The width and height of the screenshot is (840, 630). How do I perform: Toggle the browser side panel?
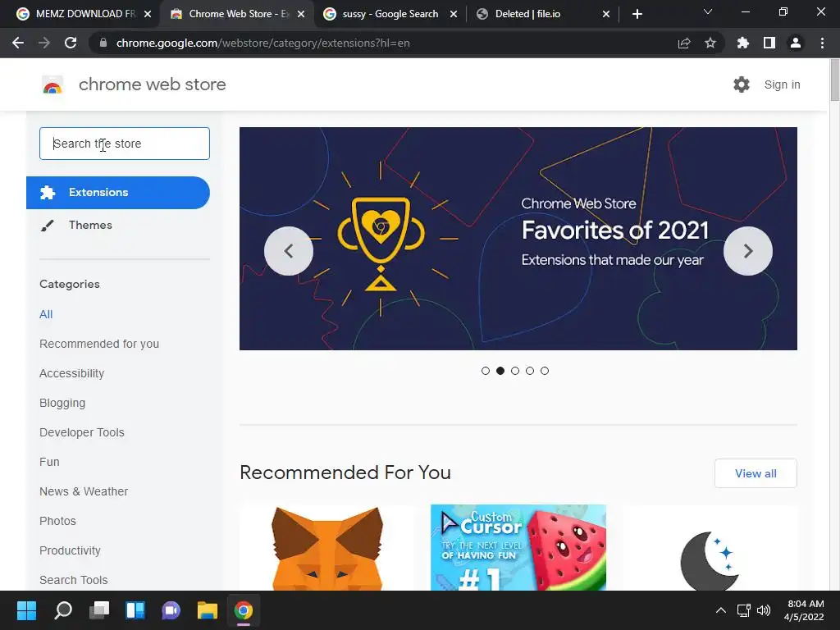coord(769,43)
